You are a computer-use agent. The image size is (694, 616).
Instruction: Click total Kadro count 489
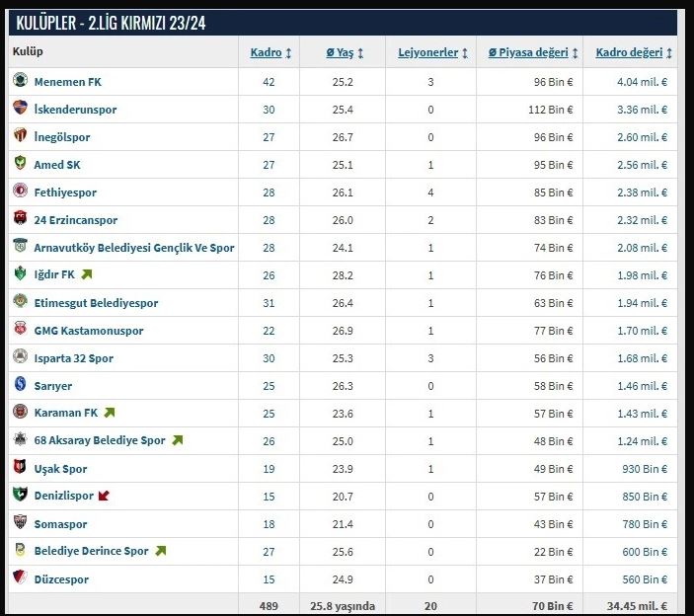(x=269, y=606)
